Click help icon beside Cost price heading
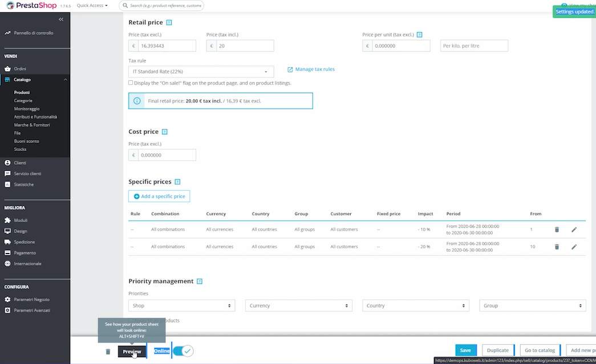This screenshot has height=364, width=596. [x=165, y=132]
